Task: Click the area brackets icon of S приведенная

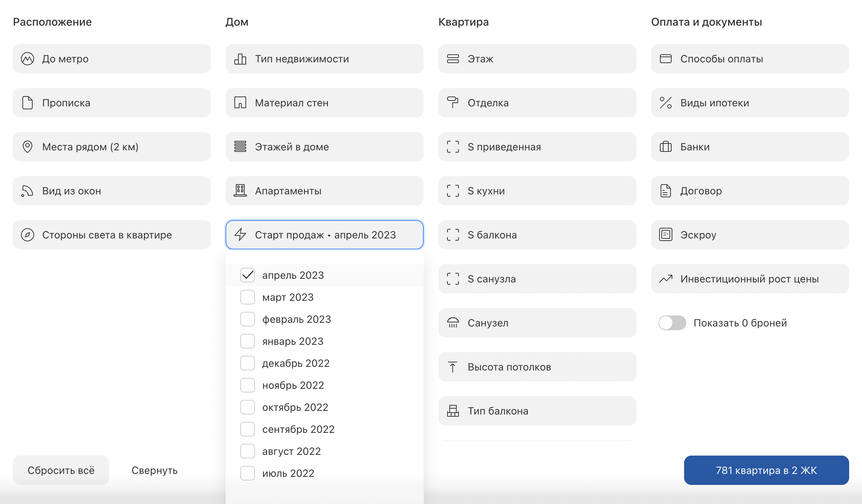Action: coord(453,147)
